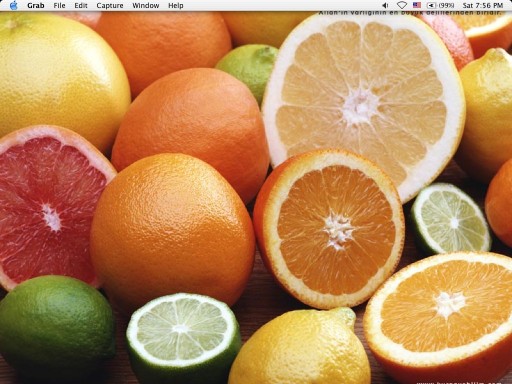This screenshot has height=384, width=512.
Task: Open the US flag input menu
Action: (x=417, y=5)
